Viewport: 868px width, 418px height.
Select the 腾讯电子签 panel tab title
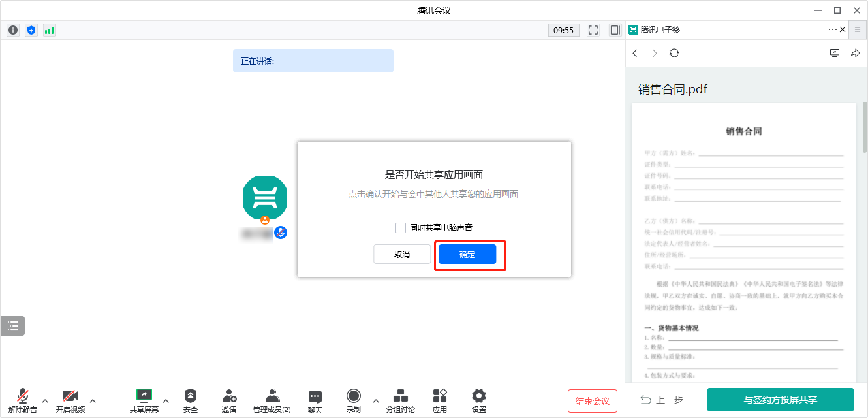(x=660, y=29)
